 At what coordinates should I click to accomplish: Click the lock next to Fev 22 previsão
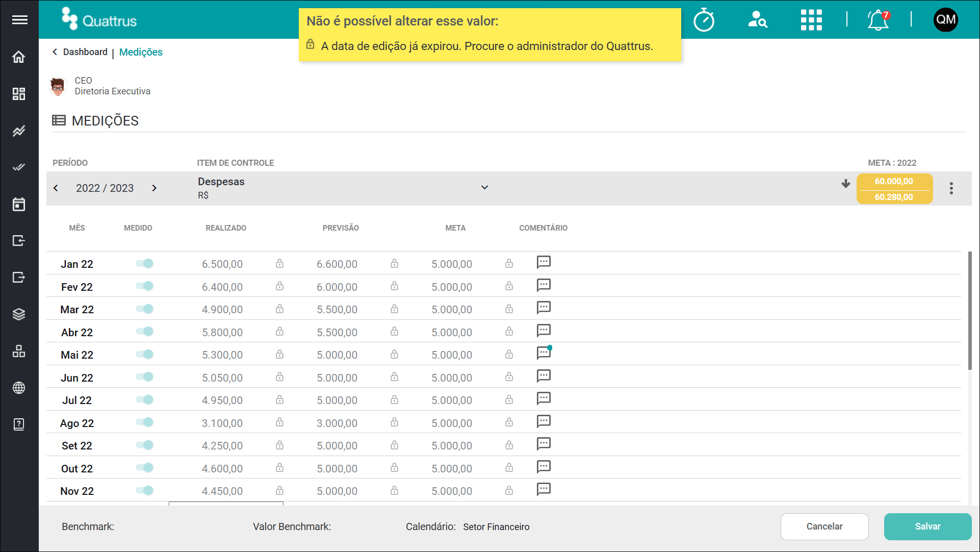point(394,286)
